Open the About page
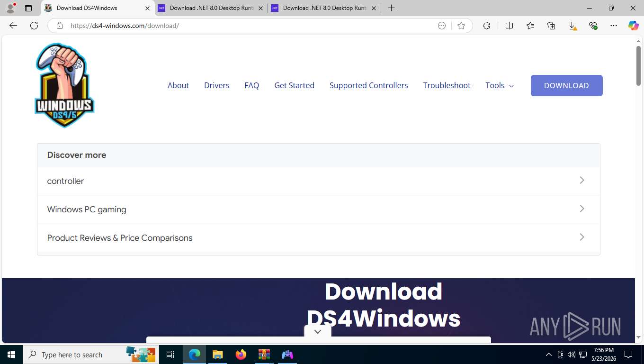Viewport: 644px width, 364px height. [x=178, y=85]
